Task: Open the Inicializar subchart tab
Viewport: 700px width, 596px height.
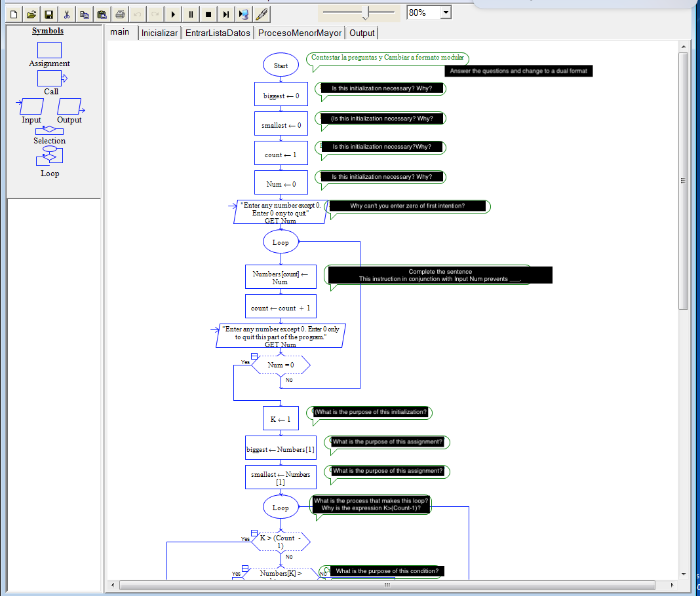Action: coord(159,32)
